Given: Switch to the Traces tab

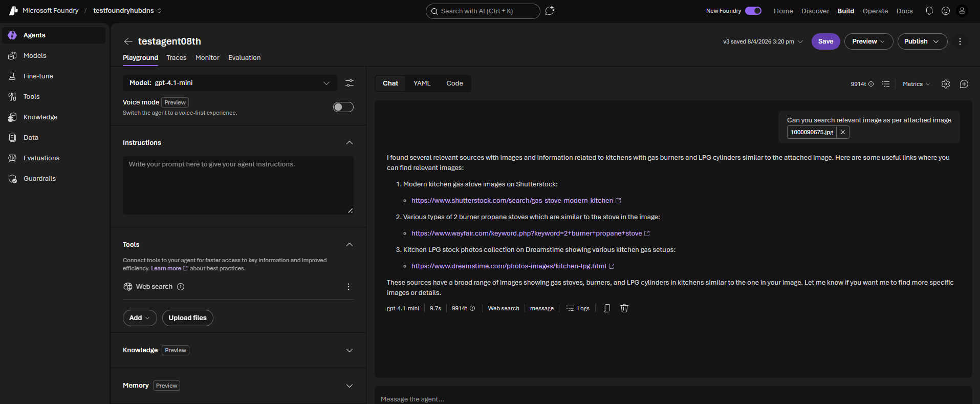Looking at the screenshot, I should [177, 58].
